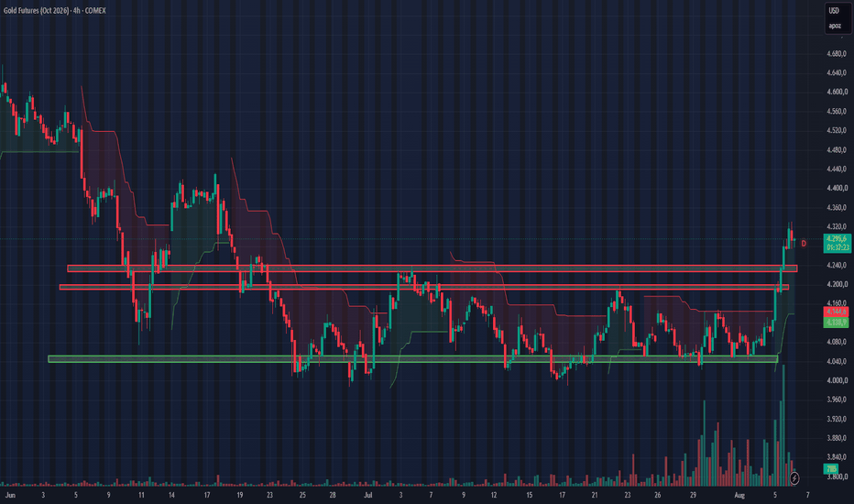Click the 4.520,0 price scale label
854x504 pixels.
point(837,130)
